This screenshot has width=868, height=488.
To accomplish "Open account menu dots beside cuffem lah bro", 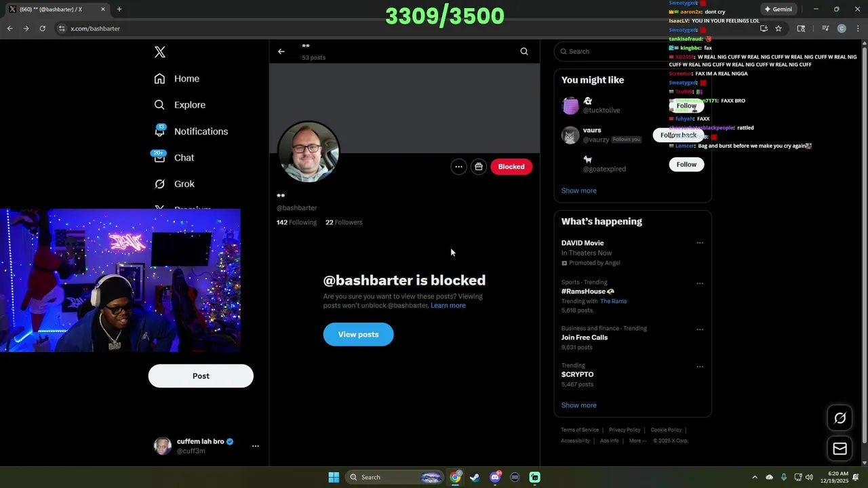I will (255, 446).
